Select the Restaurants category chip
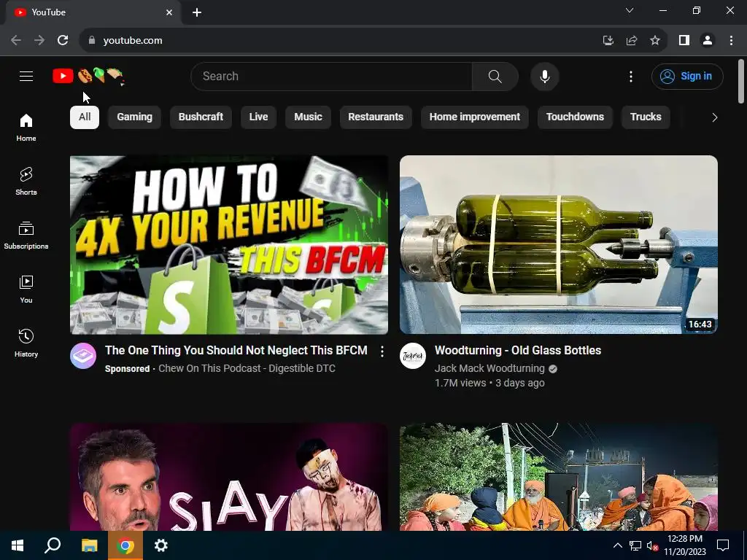This screenshot has height=560, width=747. [x=376, y=117]
